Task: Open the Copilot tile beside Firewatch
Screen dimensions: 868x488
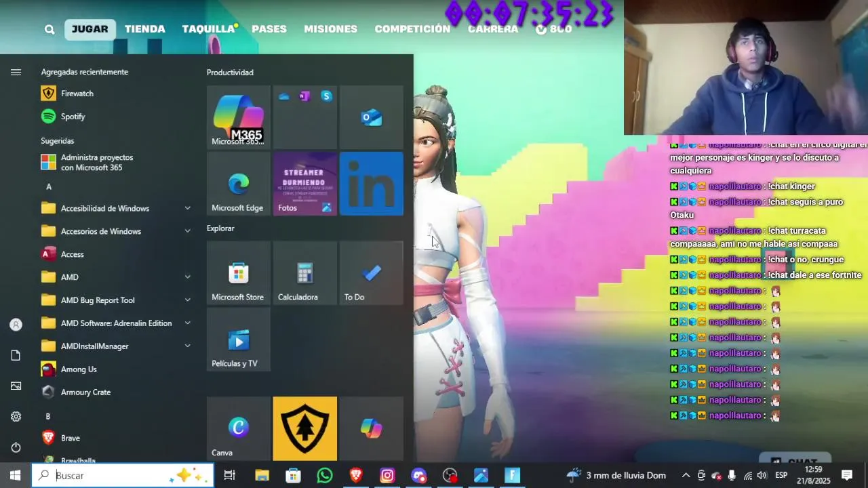Action: tap(371, 428)
